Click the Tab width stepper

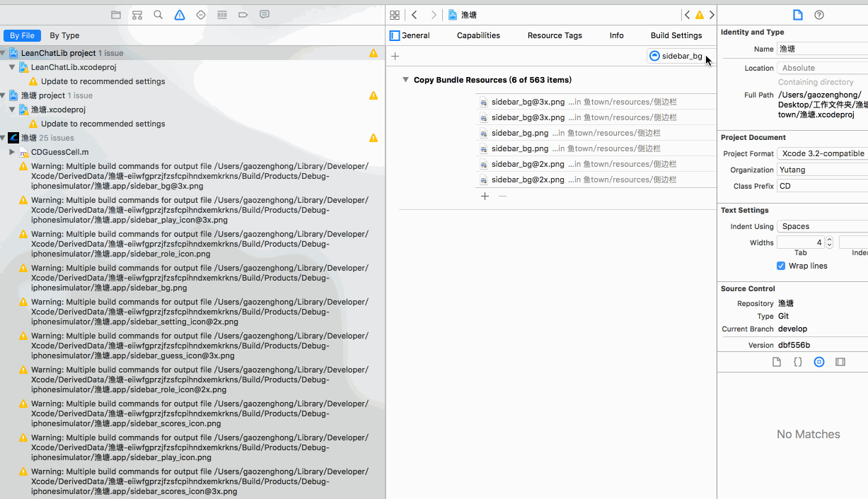(829, 242)
